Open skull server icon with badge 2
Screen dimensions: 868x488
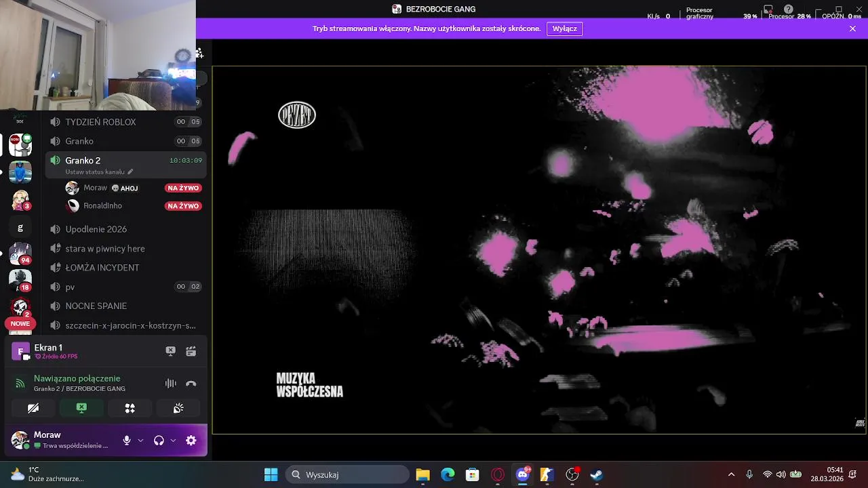coord(20,307)
